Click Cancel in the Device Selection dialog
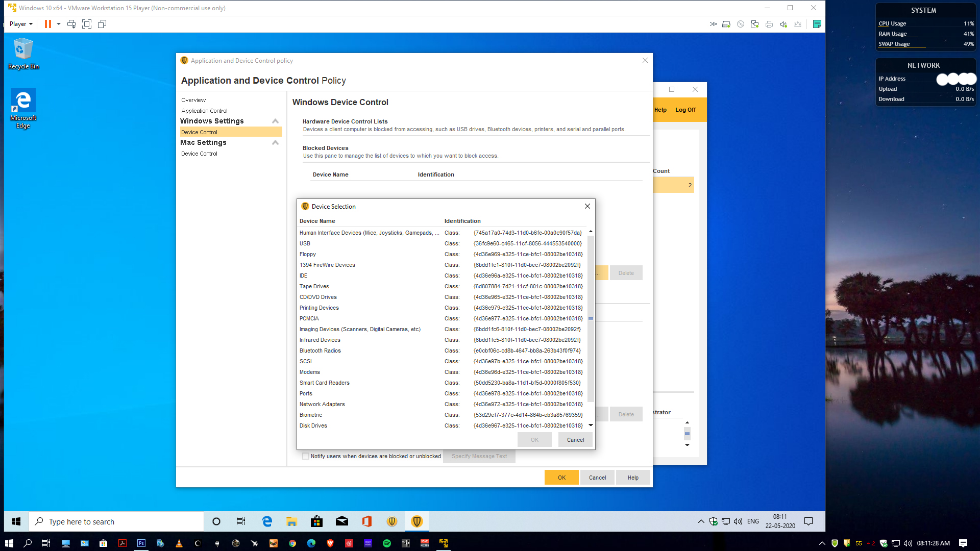The image size is (980, 551). 575,440
